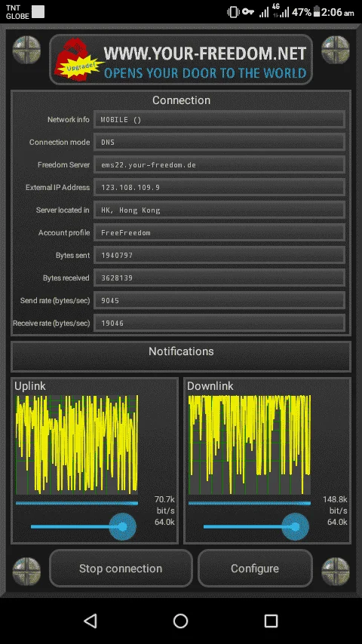This screenshot has width=362, height=644.
Task: Tap the Freedom Server ems22.your-freedom.de field
Action: tap(219, 165)
